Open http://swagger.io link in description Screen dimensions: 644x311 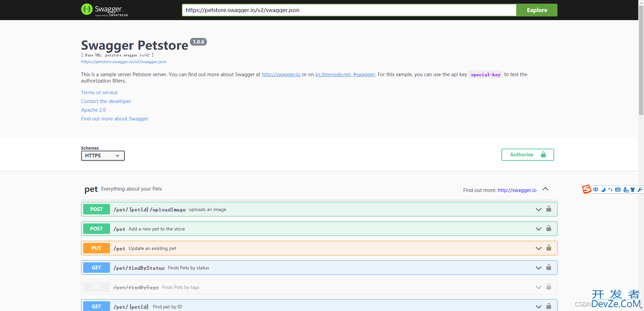[x=281, y=74]
